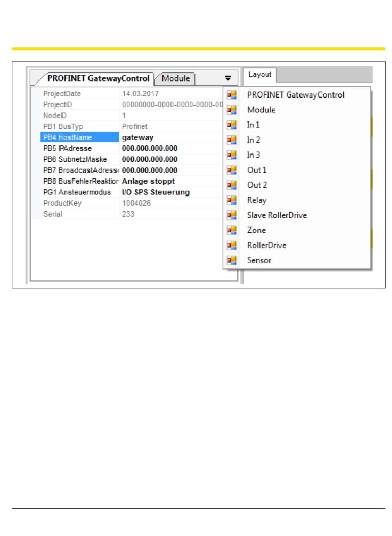Edit the gateway host name value
392x536 pixels.
click(138, 137)
